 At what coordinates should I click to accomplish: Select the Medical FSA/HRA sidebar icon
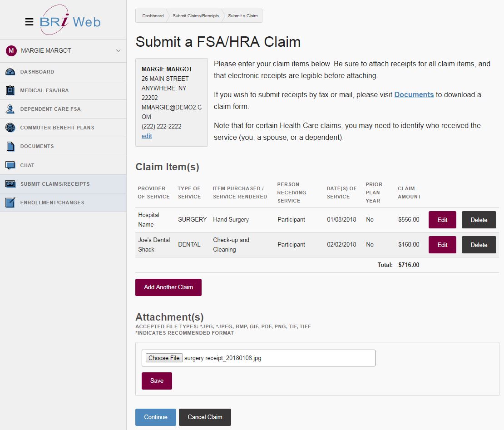pyautogui.click(x=11, y=90)
